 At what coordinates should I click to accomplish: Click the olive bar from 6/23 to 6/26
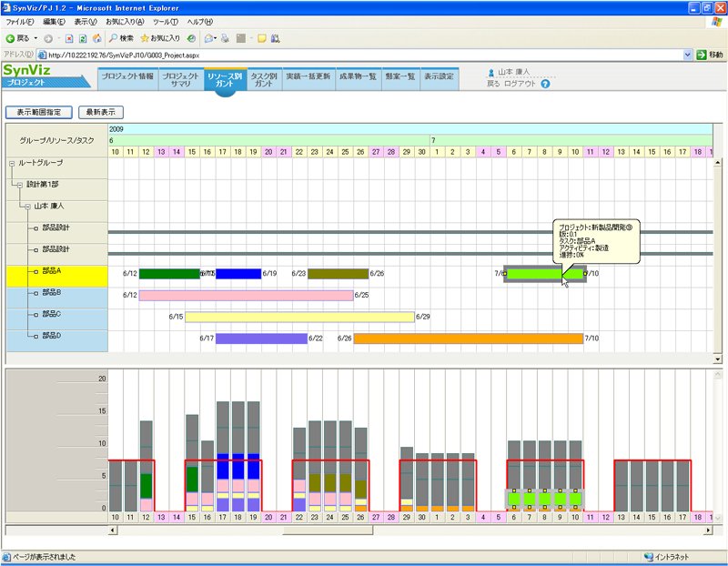click(338, 274)
